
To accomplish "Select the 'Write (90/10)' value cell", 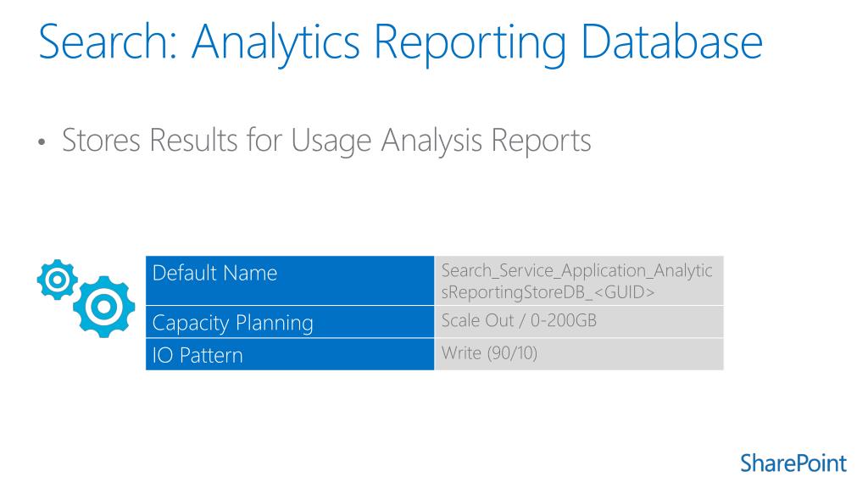I will [578, 353].
